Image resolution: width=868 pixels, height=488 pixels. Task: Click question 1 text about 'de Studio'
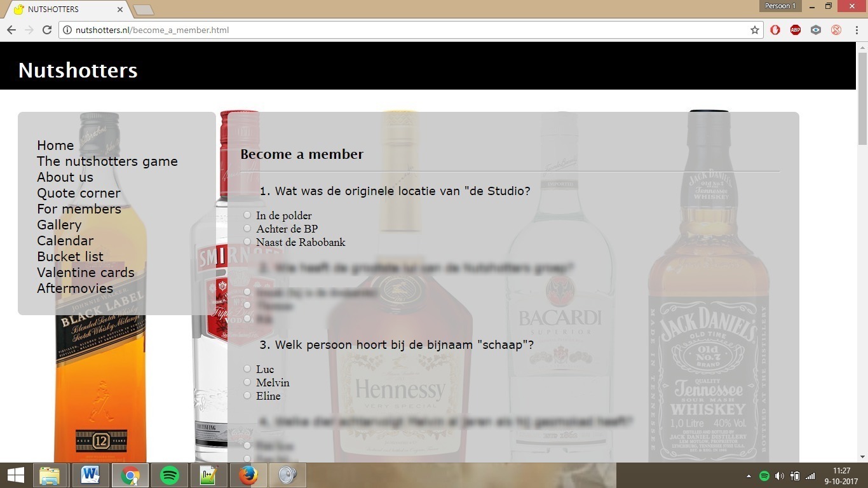click(395, 191)
